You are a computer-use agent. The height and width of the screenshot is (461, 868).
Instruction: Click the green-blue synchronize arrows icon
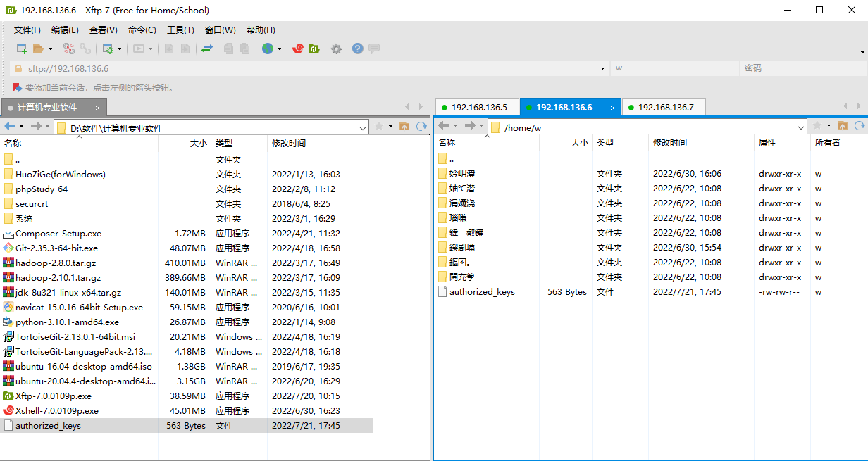click(207, 49)
